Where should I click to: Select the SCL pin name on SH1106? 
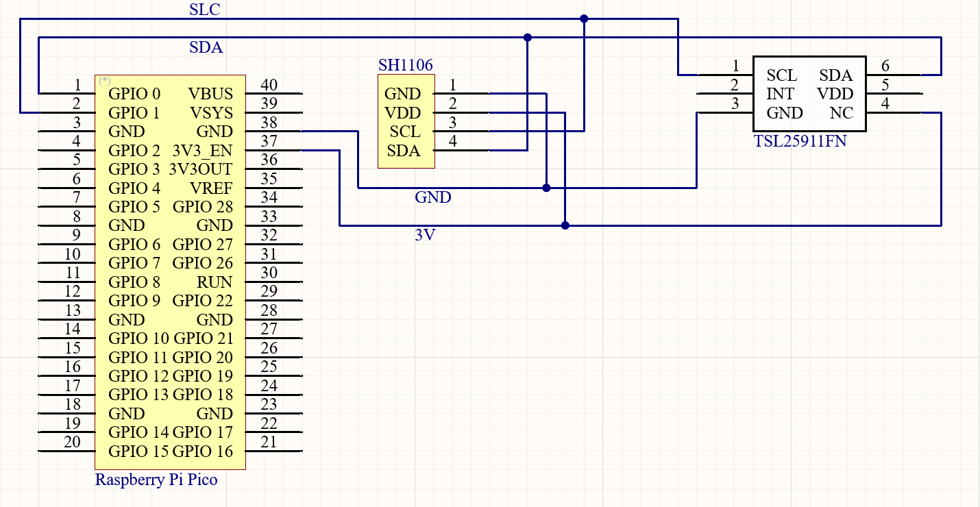405,132
